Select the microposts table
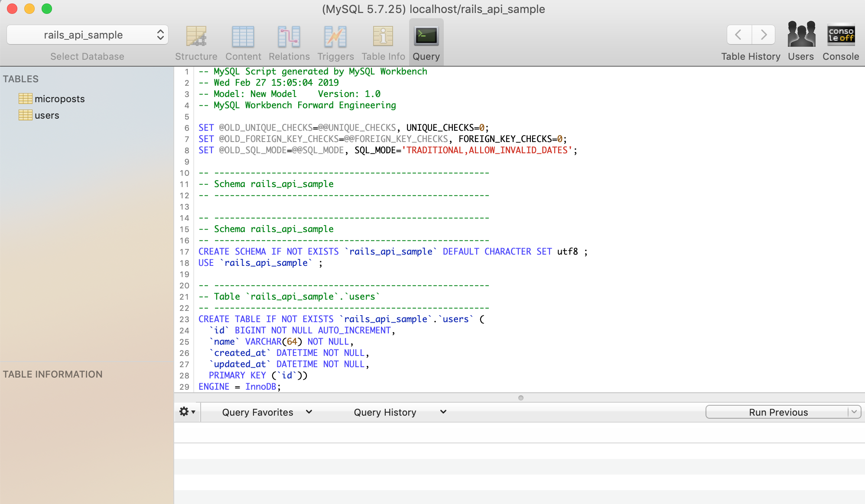This screenshot has height=504, width=865. pyautogui.click(x=59, y=99)
